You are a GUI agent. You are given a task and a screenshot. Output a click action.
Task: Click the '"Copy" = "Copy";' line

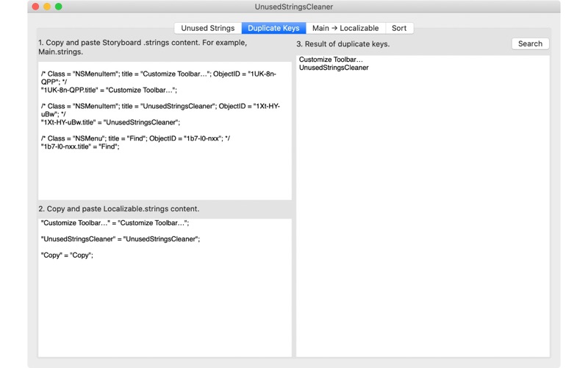(x=67, y=255)
